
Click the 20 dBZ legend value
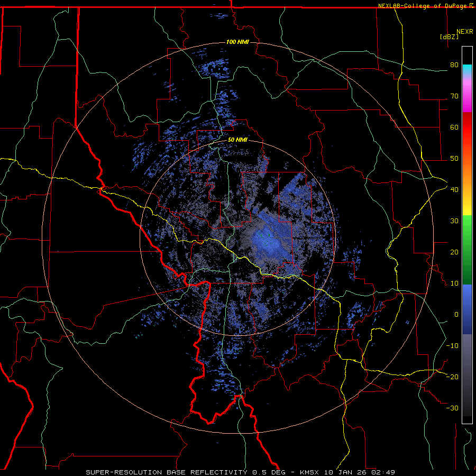point(454,252)
